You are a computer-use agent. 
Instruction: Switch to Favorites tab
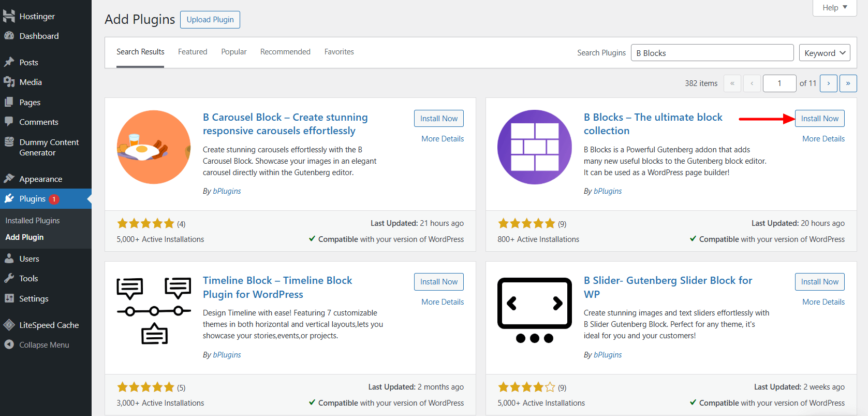(339, 52)
